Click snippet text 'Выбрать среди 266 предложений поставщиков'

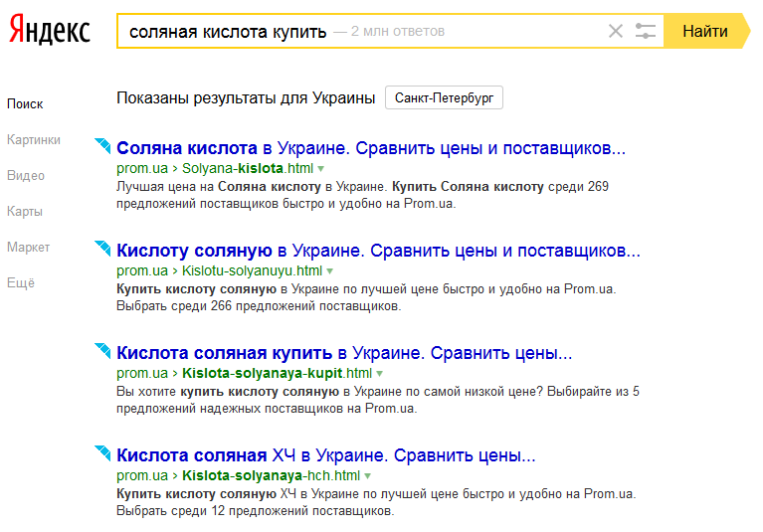click(x=259, y=306)
